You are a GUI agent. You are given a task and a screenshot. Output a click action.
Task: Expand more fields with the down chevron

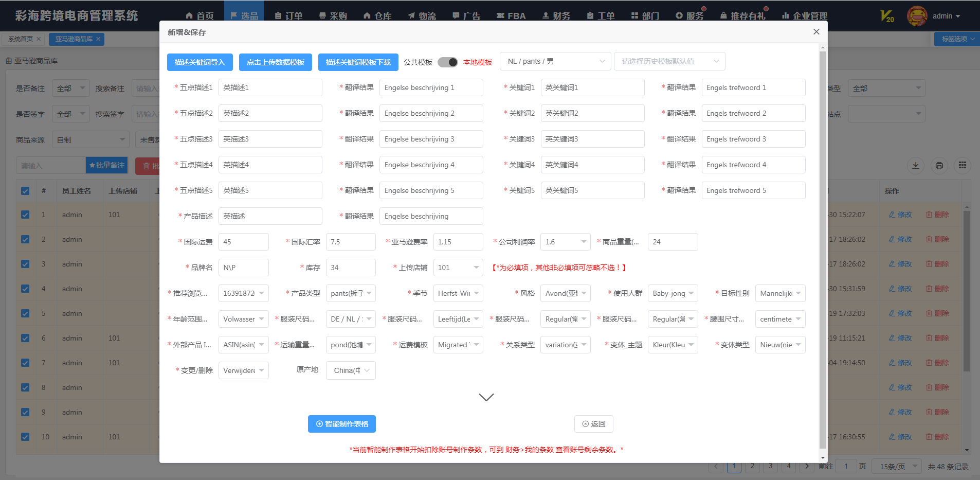(x=486, y=397)
